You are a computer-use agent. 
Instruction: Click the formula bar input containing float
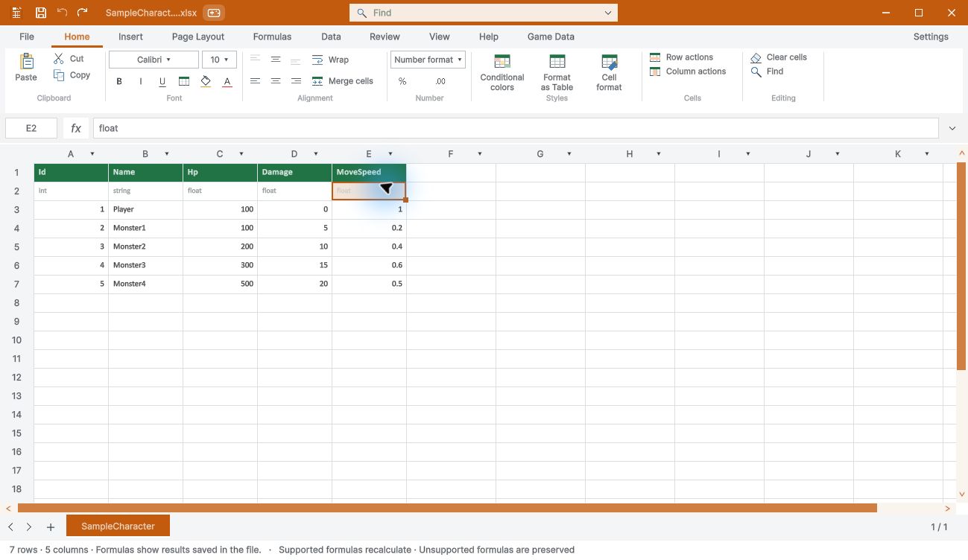click(515, 128)
